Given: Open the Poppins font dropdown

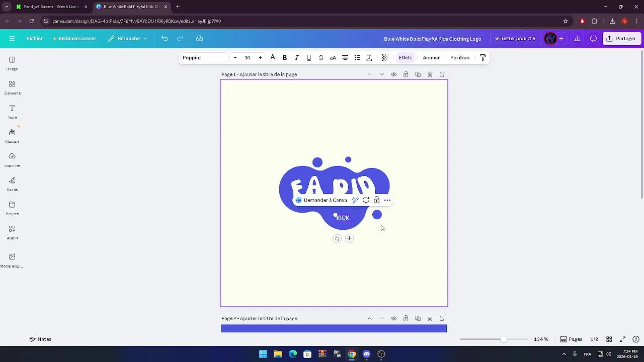Looking at the screenshot, I should (205, 57).
